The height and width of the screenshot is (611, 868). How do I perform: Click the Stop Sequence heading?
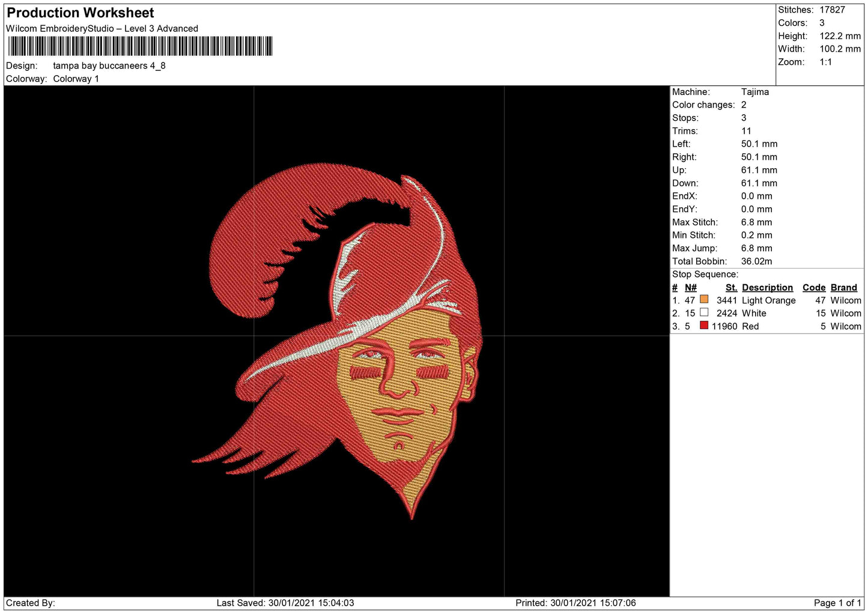(x=705, y=275)
